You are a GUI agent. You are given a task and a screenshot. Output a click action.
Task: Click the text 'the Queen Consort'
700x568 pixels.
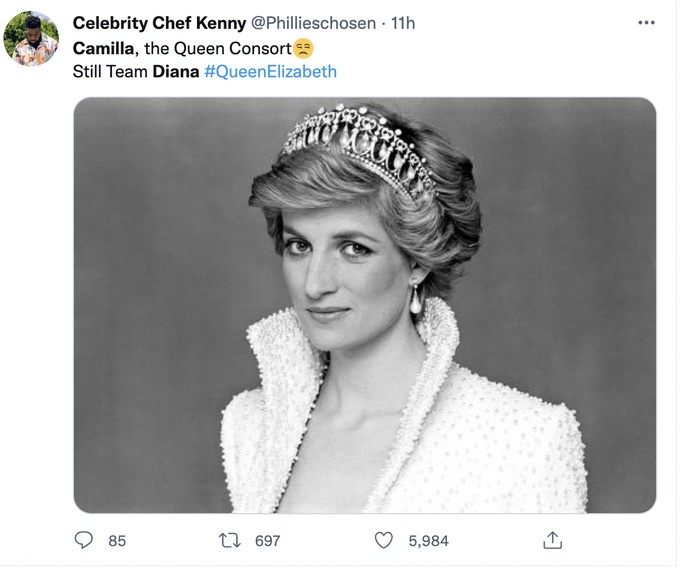(217, 48)
